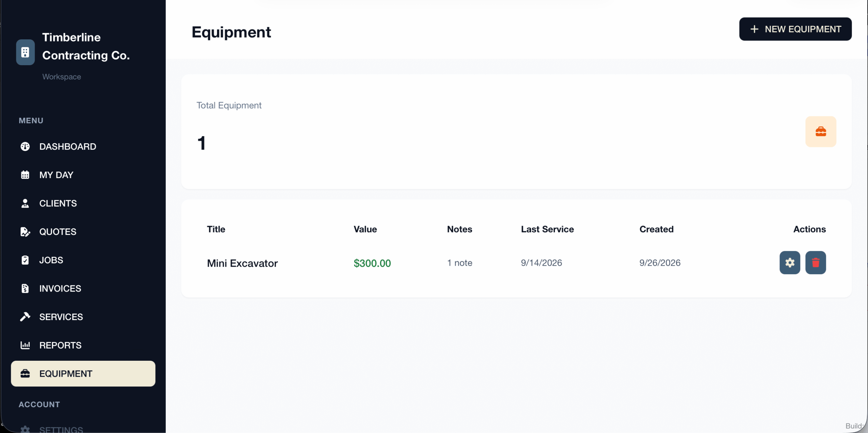Click the Services hammer icon
The height and width of the screenshot is (433, 868).
pos(25,317)
